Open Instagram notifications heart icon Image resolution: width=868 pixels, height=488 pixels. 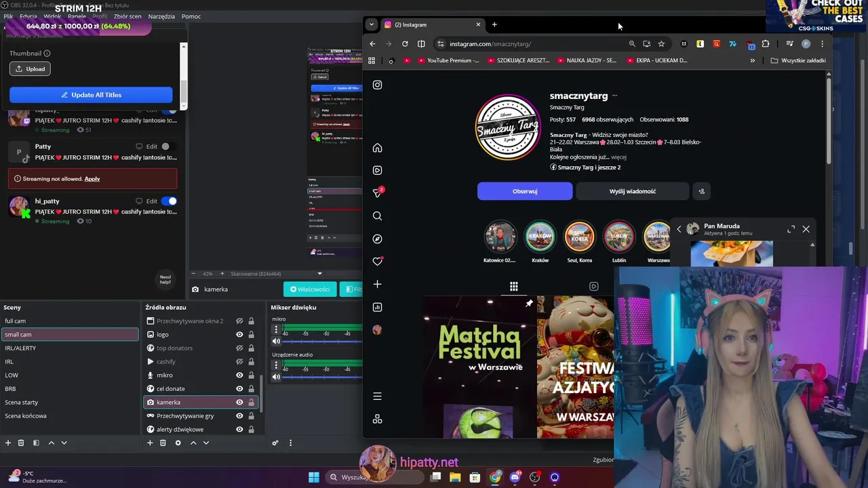click(x=378, y=262)
